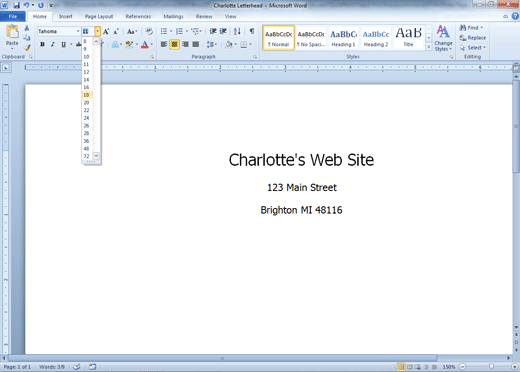The height and width of the screenshot is (372, 520).
Task: Open the Select dropdown
Action: tap(473, 48)
